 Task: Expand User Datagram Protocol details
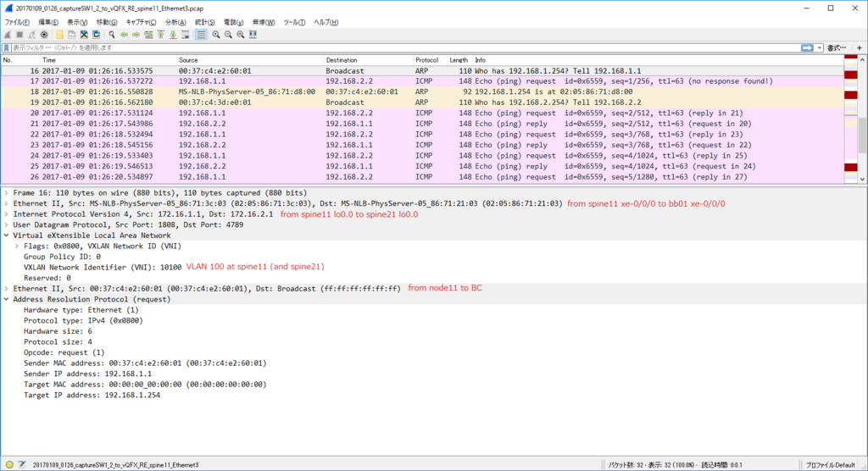click(x=6, y=224)
